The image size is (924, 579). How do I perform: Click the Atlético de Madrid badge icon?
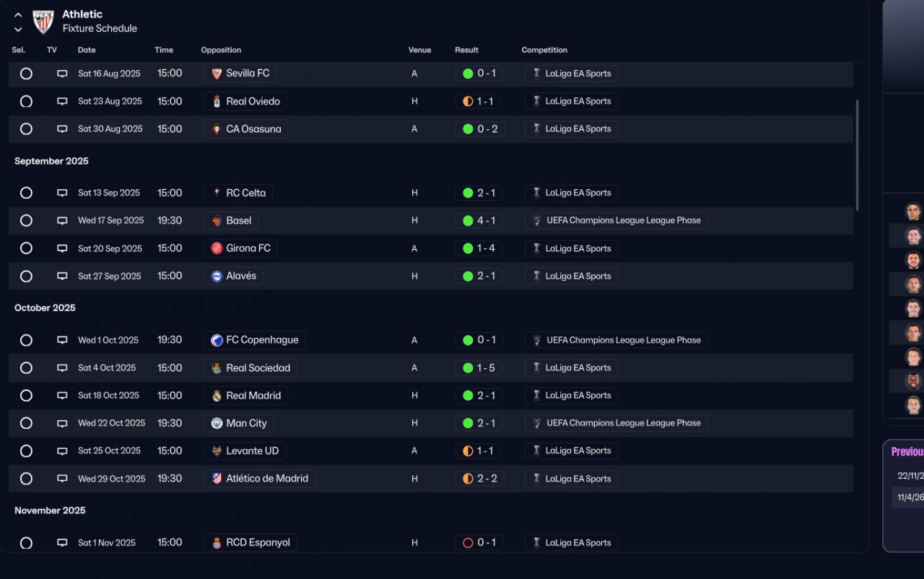tap(217, 479)
